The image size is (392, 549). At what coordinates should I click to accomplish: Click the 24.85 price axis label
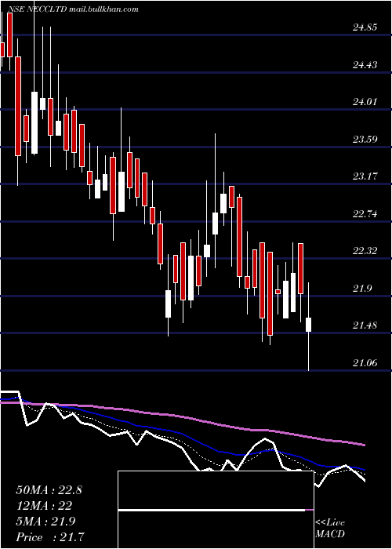[x=365, y=27]
